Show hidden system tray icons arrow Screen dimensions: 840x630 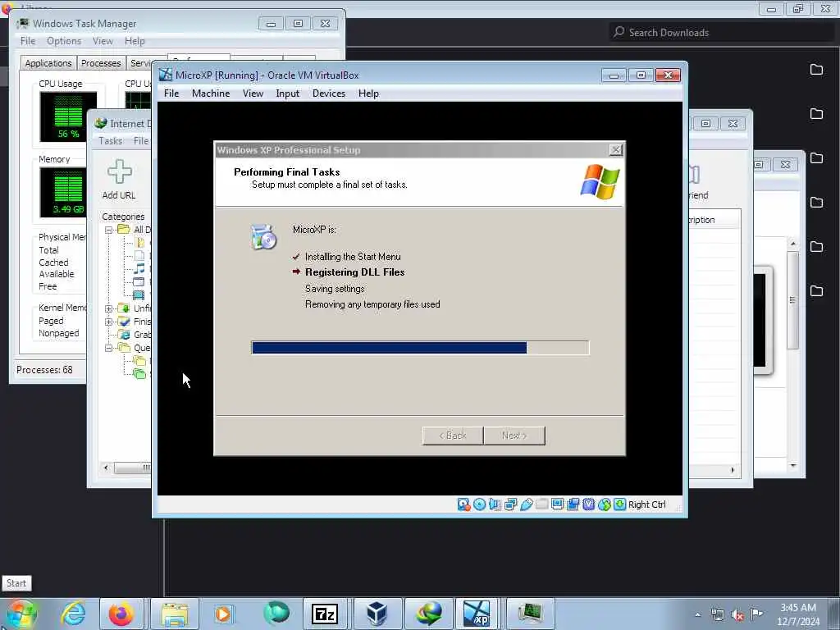pos(697,614)
